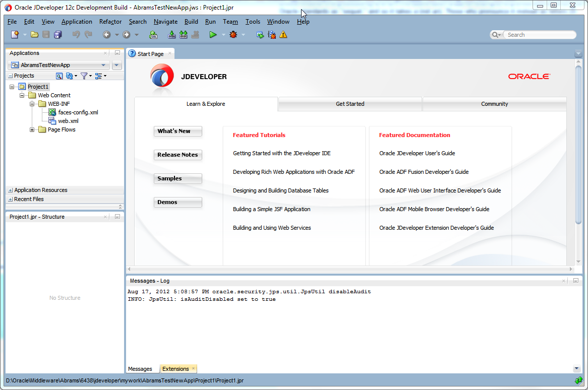
Task: Click the green Run arrow icon
Action: (213, 35)
